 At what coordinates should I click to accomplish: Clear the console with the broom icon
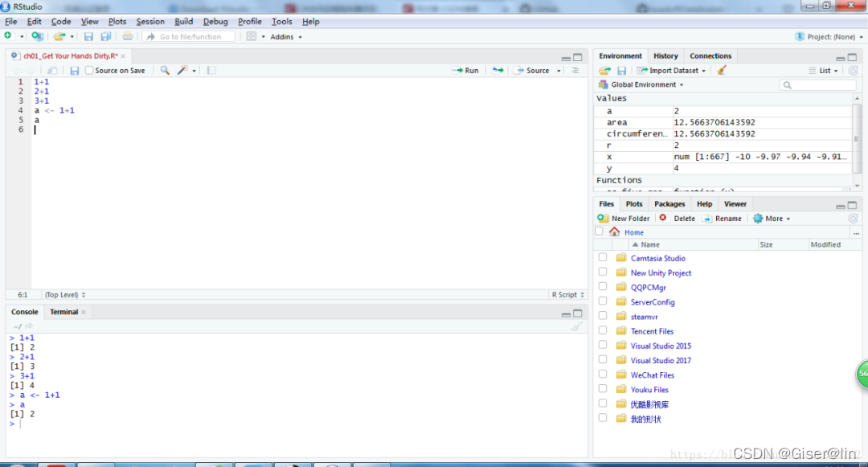(x=576, y=326)
